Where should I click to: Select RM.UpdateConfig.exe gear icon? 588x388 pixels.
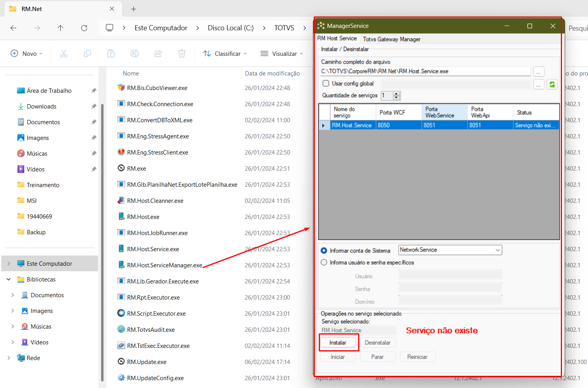point(121,377)
